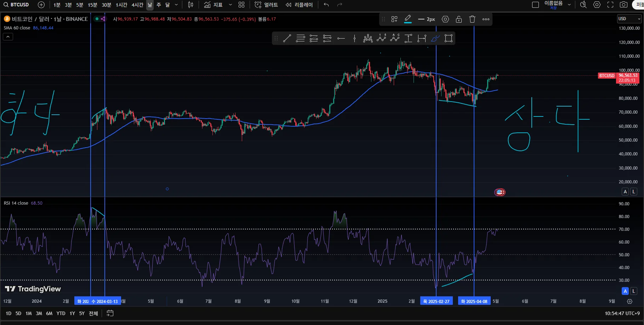
Task: Select the trend line drawing tool
Action: tap(287, 38)
